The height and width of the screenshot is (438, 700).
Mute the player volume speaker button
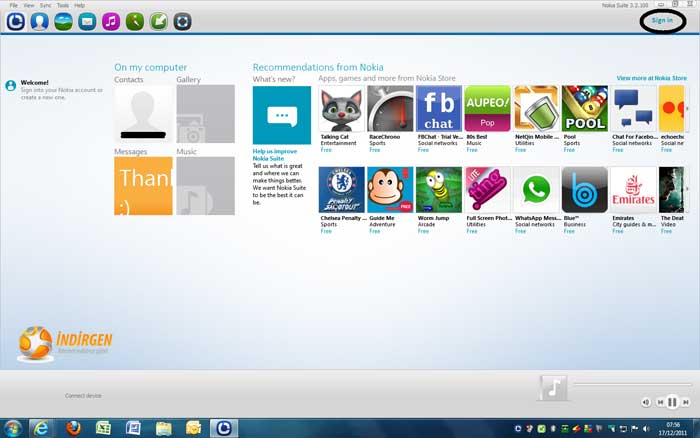tap(646, 402)
